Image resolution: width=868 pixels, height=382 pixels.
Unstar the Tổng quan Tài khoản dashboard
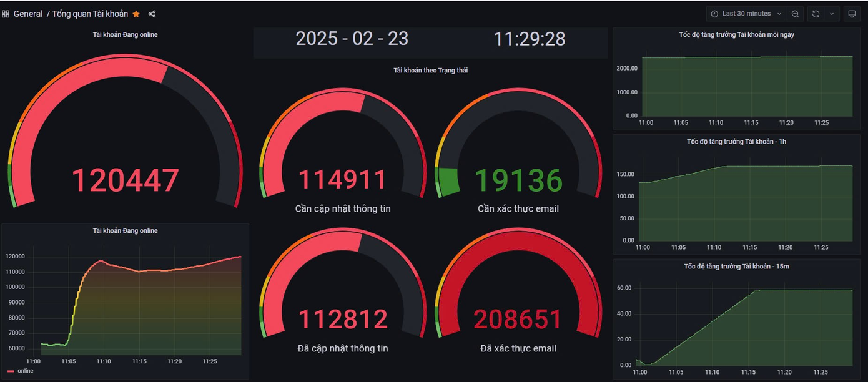point(136,14)
